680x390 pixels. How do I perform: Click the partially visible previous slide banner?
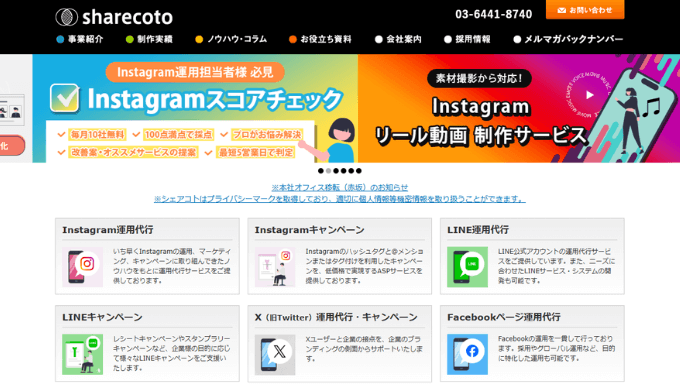coord(16,108)
